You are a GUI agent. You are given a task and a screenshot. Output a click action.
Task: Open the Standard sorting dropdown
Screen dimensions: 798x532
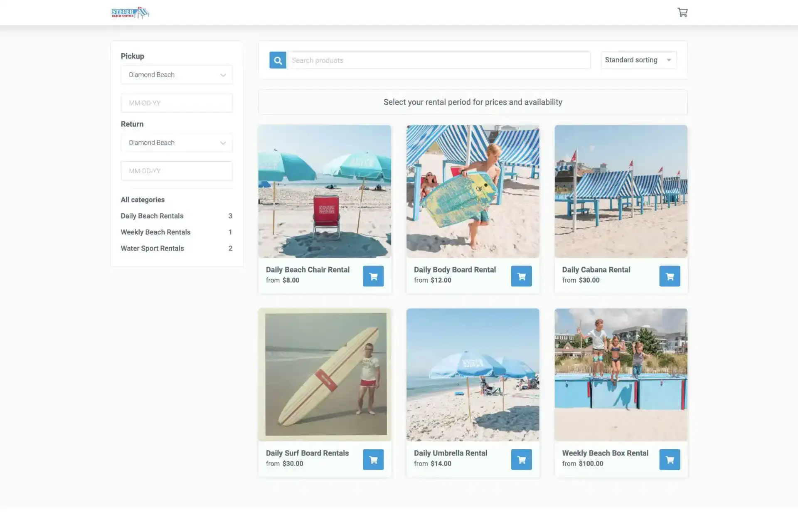pyautogui.click(x=638, y=60)
